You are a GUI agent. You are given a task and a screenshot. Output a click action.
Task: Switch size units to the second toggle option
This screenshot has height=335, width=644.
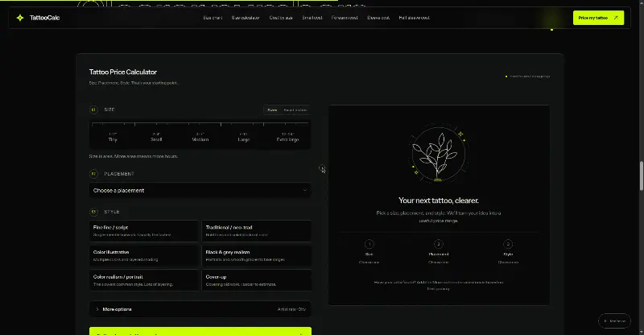point(295,110)
